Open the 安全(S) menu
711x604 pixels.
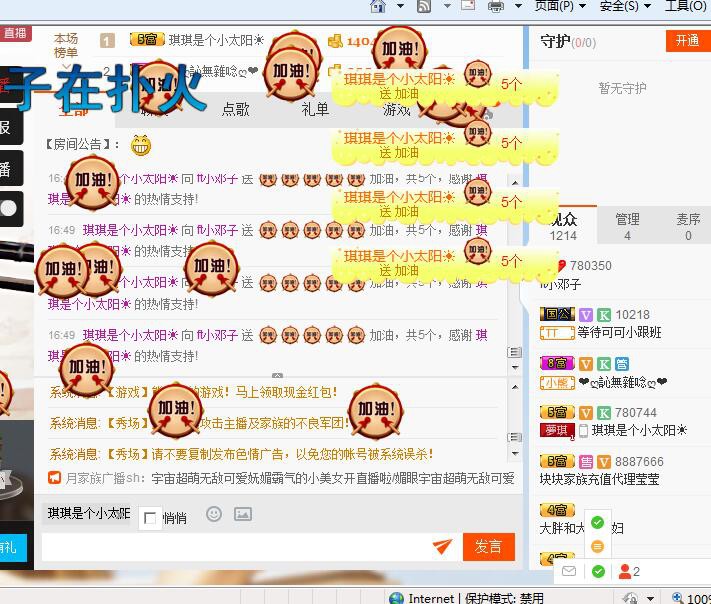click(x=625, y=5)
